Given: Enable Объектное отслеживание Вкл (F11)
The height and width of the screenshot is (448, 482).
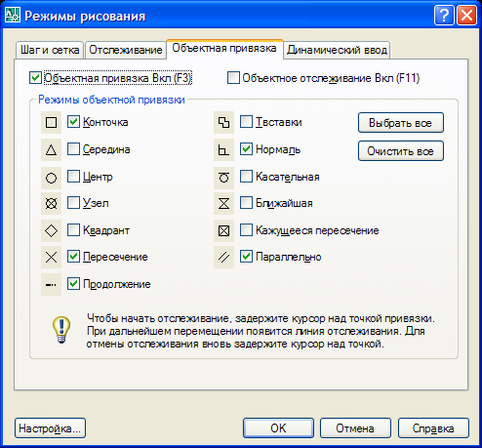Looking at the screenshot, I should pos(233,78).
